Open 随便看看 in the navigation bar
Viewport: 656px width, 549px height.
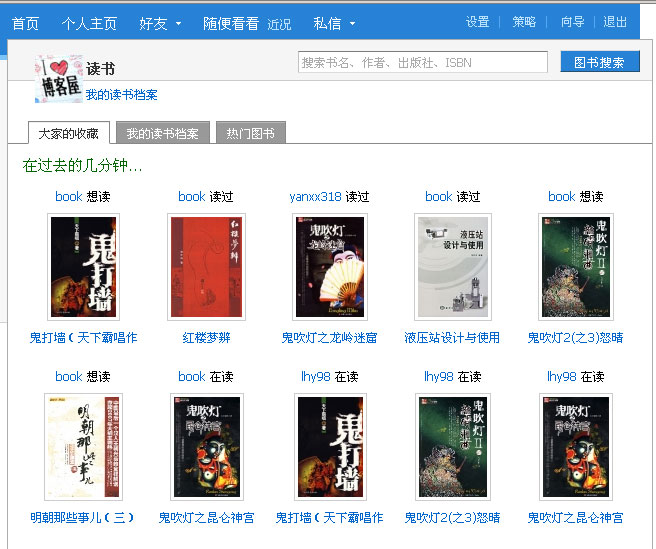(231, 23)
